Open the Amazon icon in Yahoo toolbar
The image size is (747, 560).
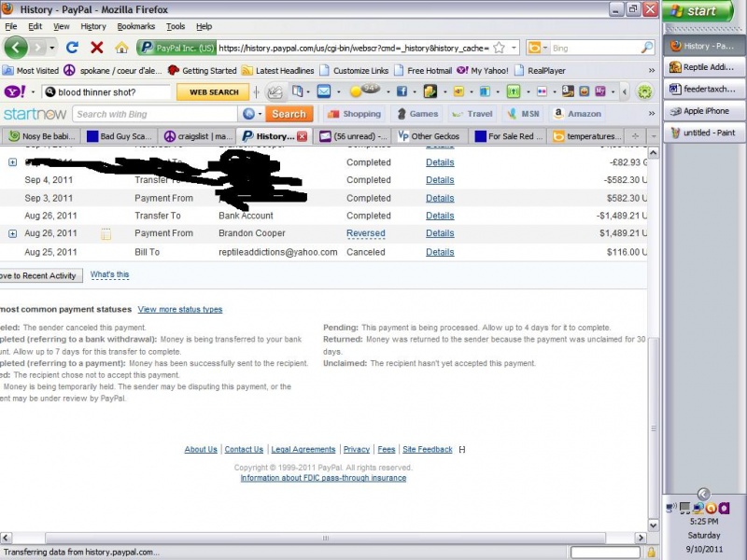click(568, 91)
